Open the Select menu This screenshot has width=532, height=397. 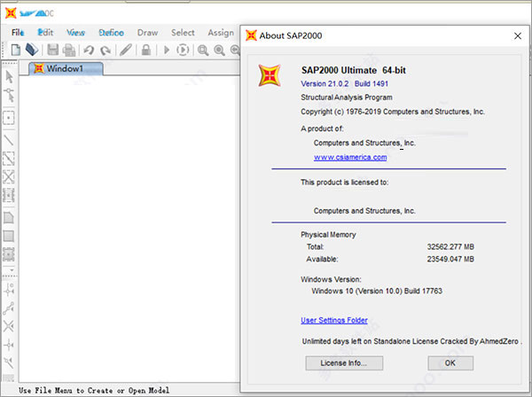[183, 33]
